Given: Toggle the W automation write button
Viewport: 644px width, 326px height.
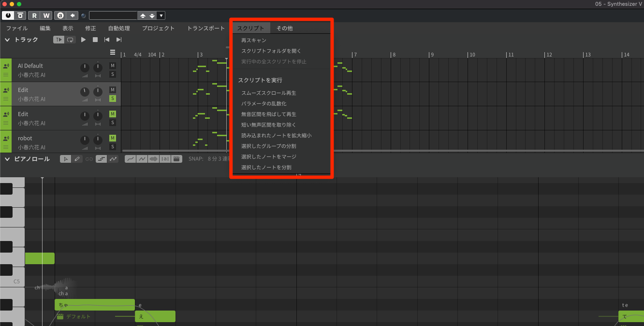Looking at the screenshot, I should point(46,15).
